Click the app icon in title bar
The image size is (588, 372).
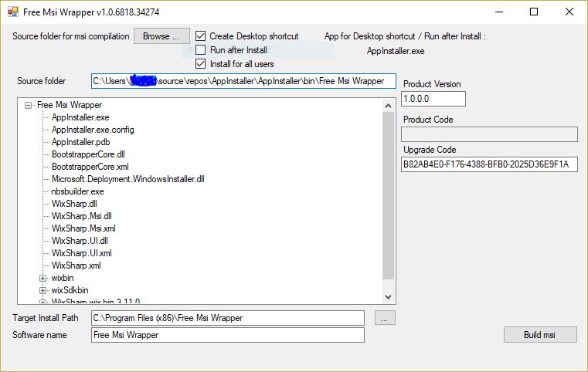tap(13, 12)
